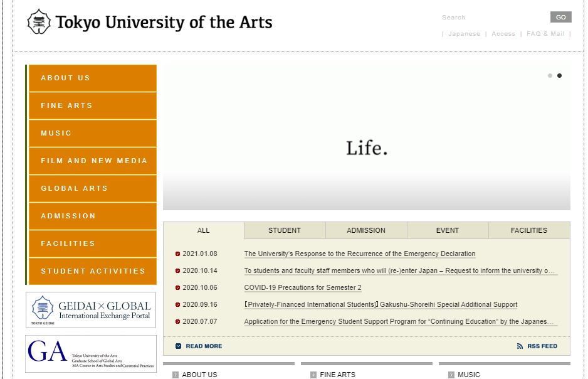Open the FINE ARTS sidebar menu
The height and width of the screenshot is (379, 588).
coord(93,105)
